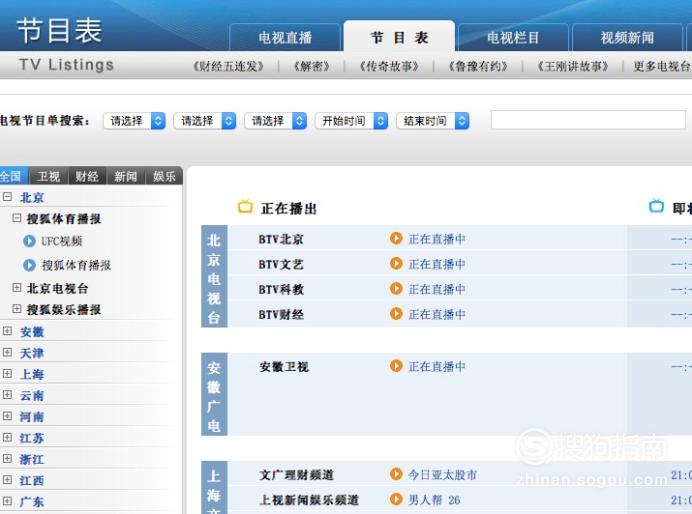This screenshot has height=514, width=692.
Task: Select the 全国 category tab
Action: (12, 176)
